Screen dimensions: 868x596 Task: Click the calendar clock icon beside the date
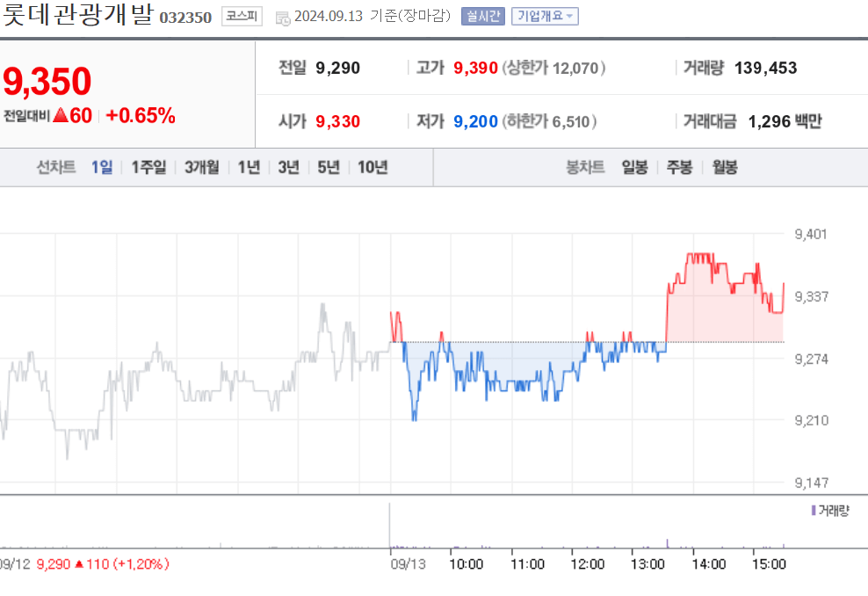click(x=283, y=18)
